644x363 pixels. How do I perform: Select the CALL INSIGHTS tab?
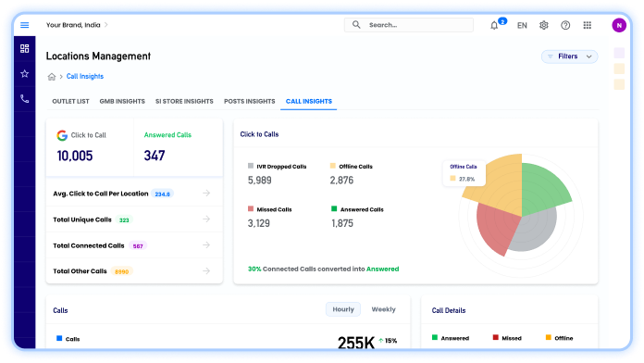click(x=309, y=101)
